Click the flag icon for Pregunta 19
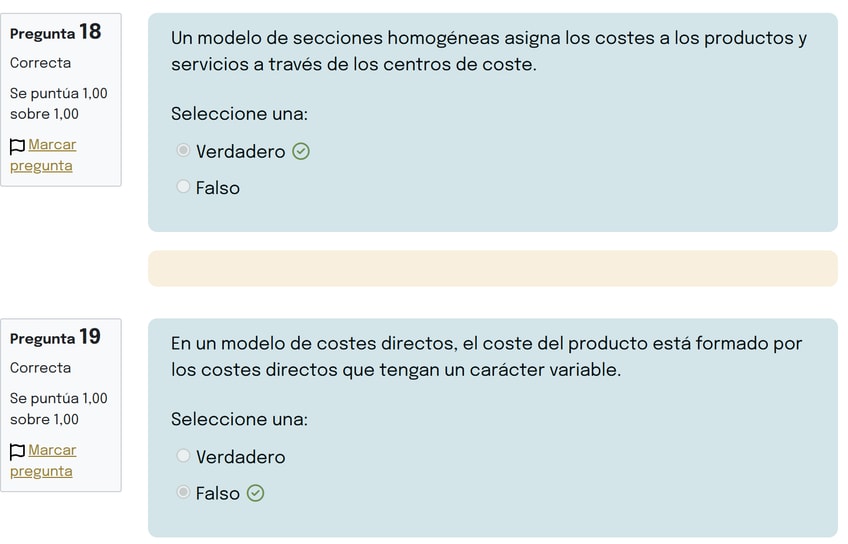 click(x=17, y=451)
